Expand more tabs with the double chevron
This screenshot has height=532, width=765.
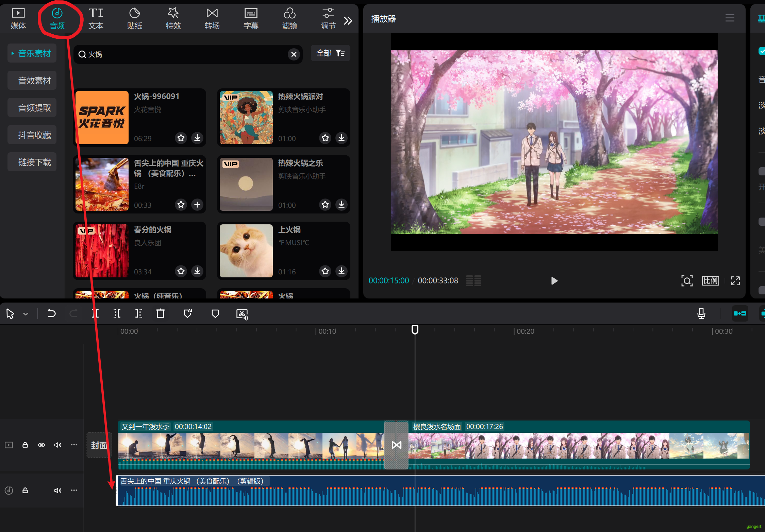click(x=348, y=21)
